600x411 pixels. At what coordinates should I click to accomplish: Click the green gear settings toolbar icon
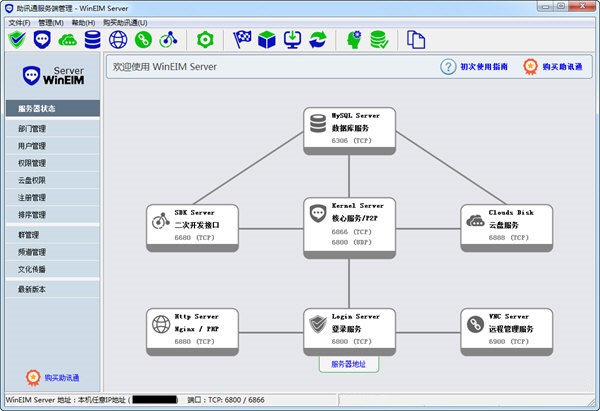[x=205, y=40]
